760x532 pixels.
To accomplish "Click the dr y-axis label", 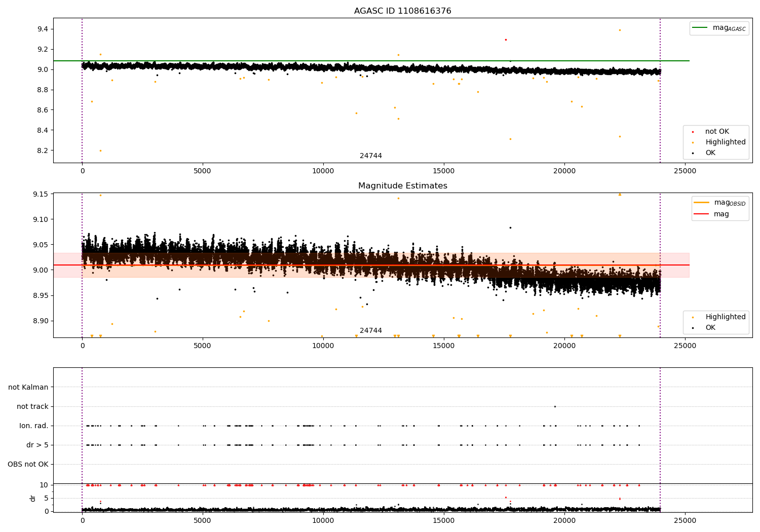I will coord(32,498).
